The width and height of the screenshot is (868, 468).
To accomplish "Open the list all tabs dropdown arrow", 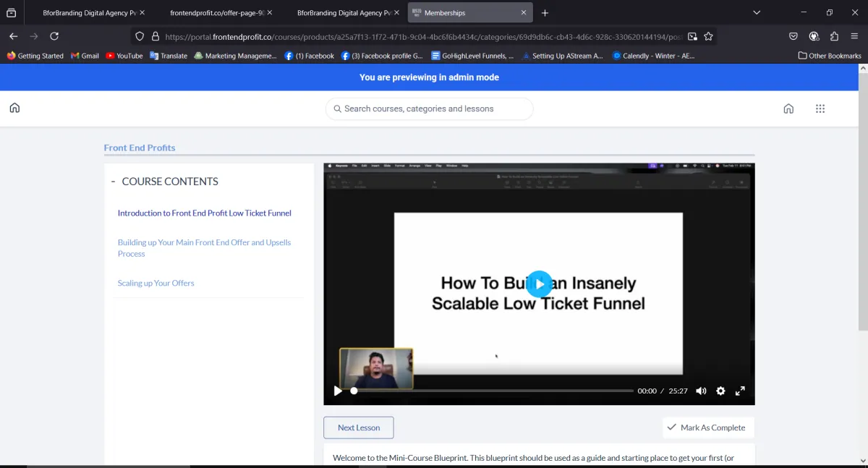I will (x=757, y=12).
